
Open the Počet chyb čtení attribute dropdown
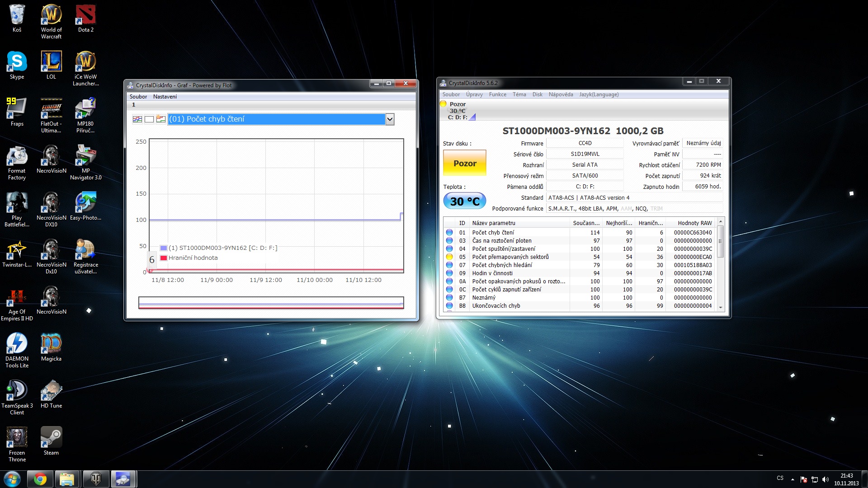pyautogui.click(x=390, y=119)
